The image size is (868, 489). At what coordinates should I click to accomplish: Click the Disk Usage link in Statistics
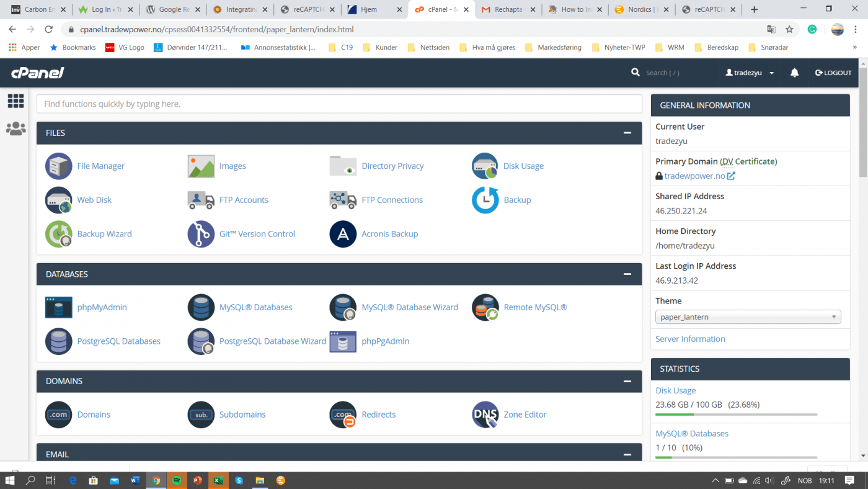(x=676, y=390)
